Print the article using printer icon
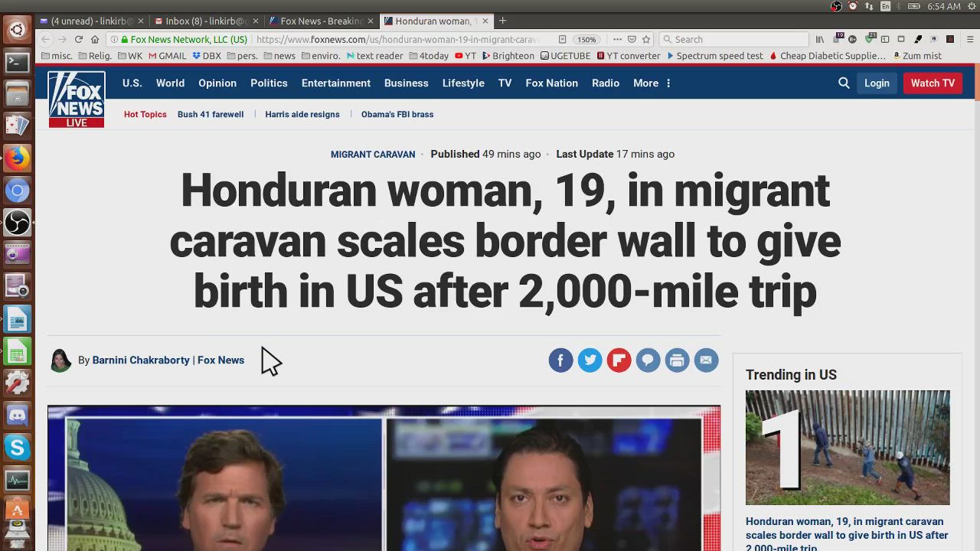Viewport: 980px width, 551px height. (677, 360)
